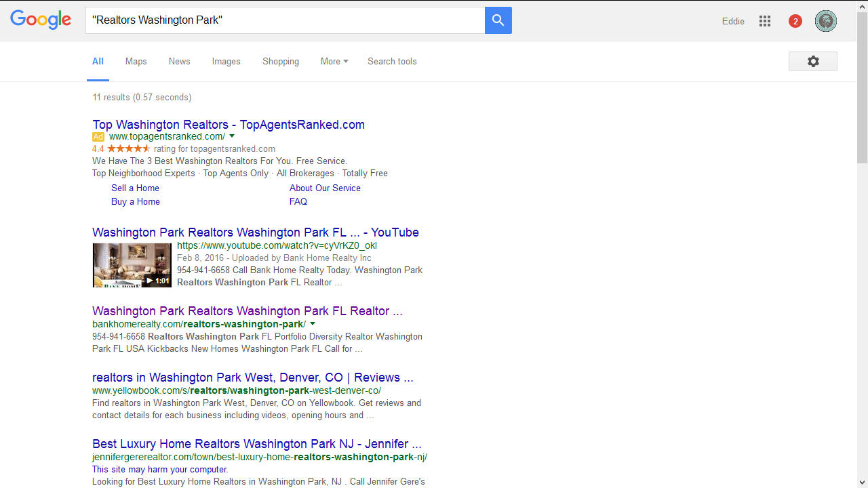Open the Top Washington Realtors ad link
Image resolution: width=868 pixels, height=488 pixels.
pyautogui.click(x=229, y=125)
